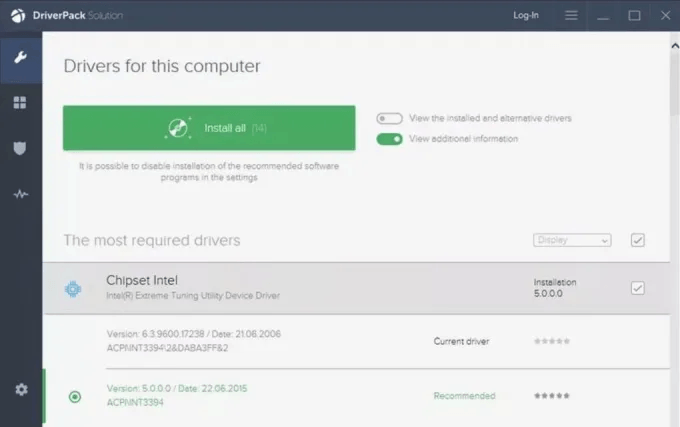Toggle View the installed and alternative drivers

[389, 118]
